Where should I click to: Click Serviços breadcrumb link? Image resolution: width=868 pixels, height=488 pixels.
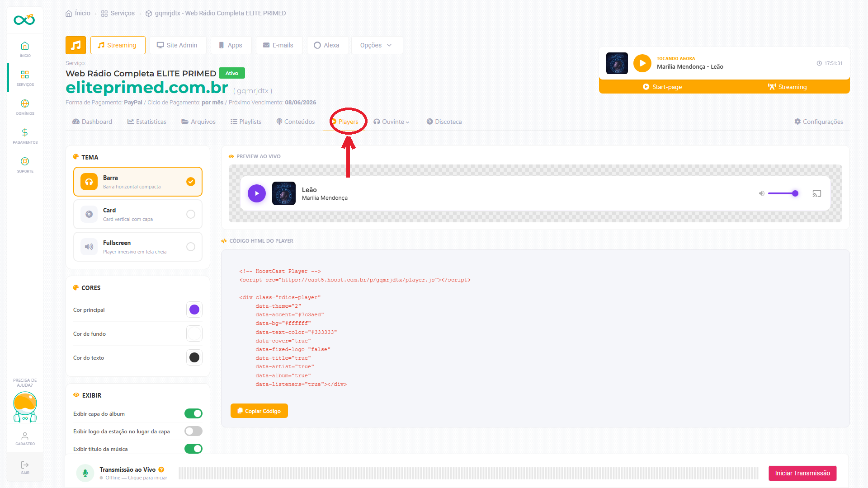coord(118,14)
